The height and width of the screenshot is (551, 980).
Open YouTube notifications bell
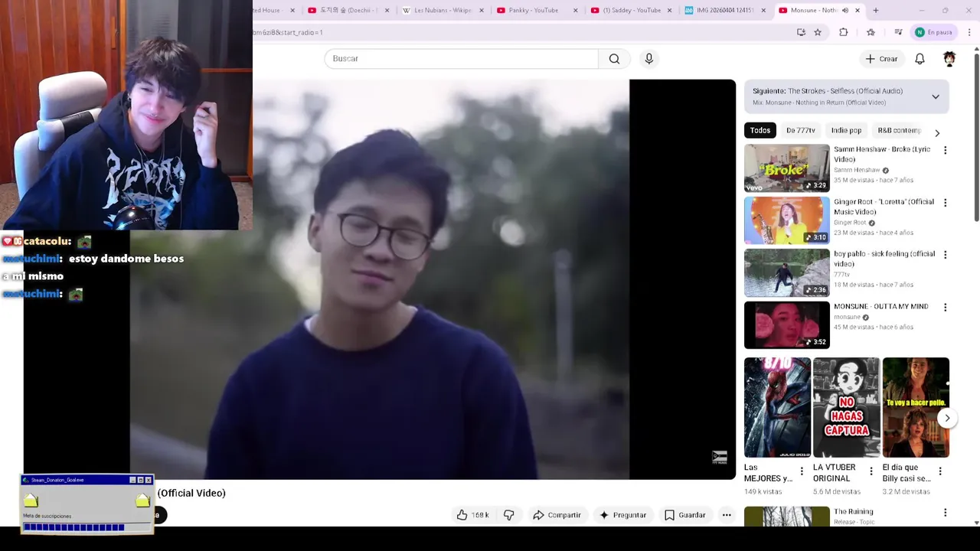(x=920, y=59)
